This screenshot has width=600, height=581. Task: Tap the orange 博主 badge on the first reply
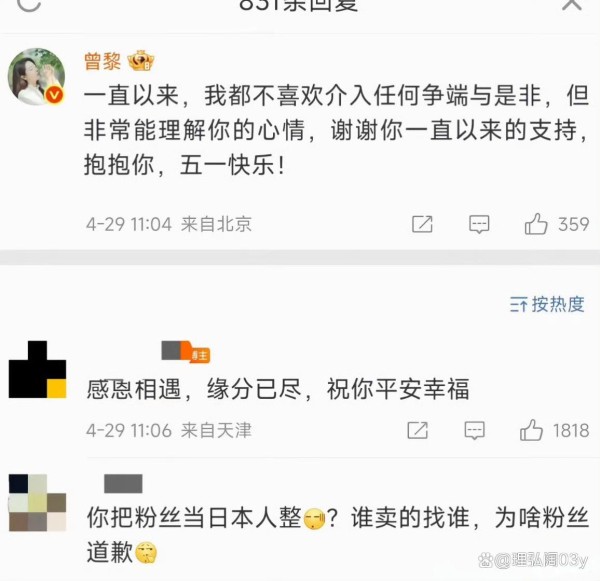pyautogui.click(x=199, y=356)
